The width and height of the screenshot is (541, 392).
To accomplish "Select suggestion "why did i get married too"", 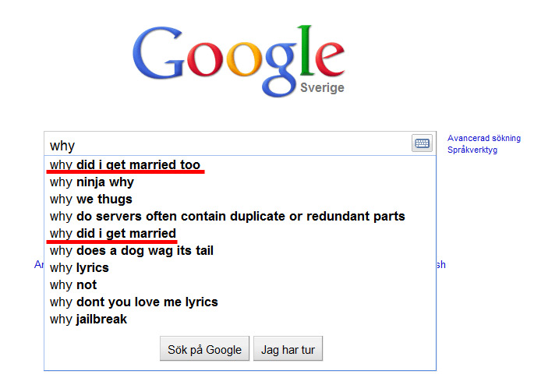I will (x=126, y=165).
